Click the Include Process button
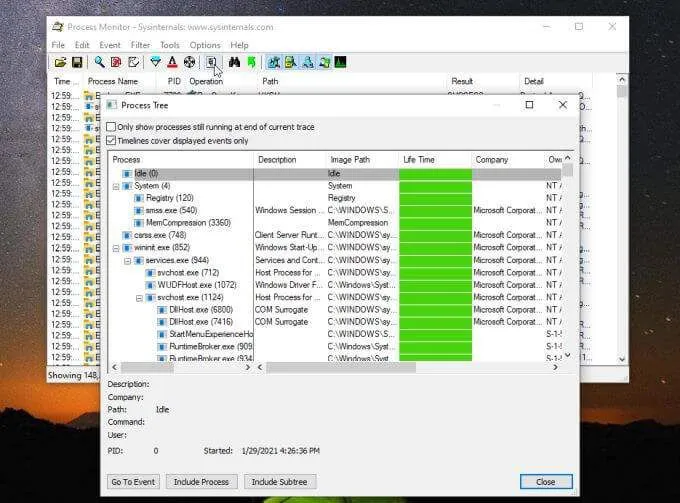The height and width of the screenshot is (503, 680). [x=201, y=482]
